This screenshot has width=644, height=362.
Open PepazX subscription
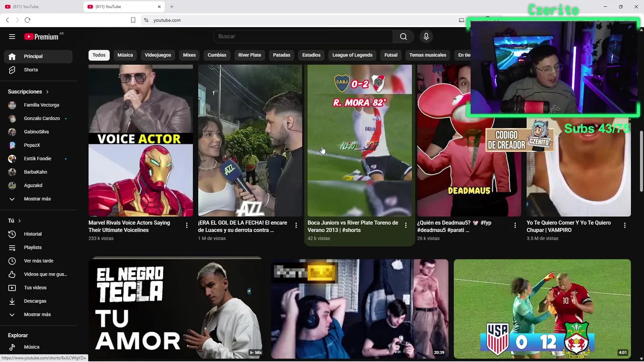(x=38, y=145)
